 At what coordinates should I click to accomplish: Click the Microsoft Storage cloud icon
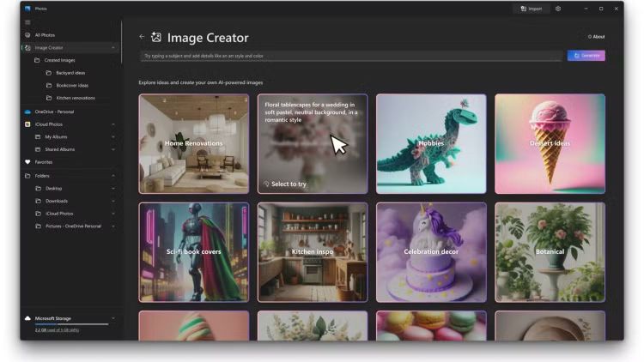click(27, 317)
